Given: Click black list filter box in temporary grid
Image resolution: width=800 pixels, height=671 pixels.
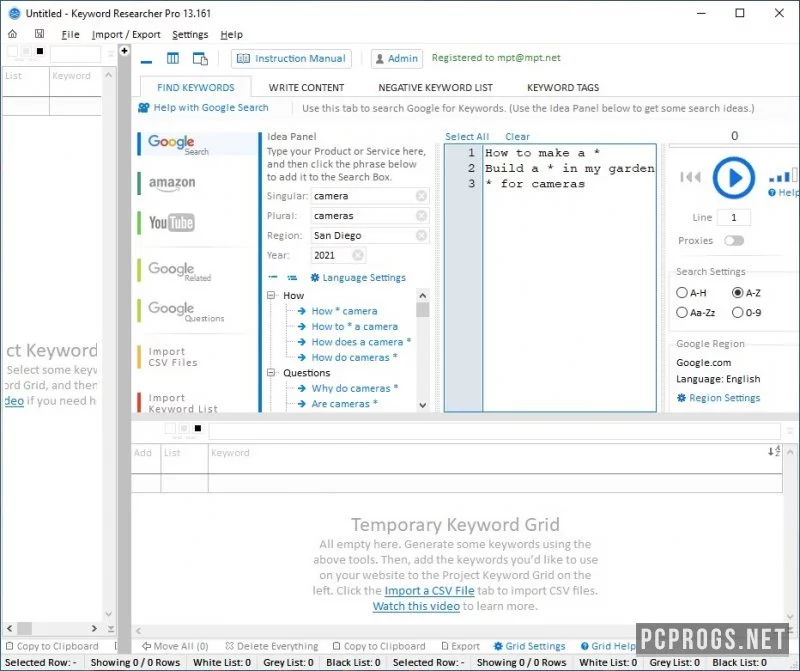Looking at the screenshot, I should click(x=198, y=428).
